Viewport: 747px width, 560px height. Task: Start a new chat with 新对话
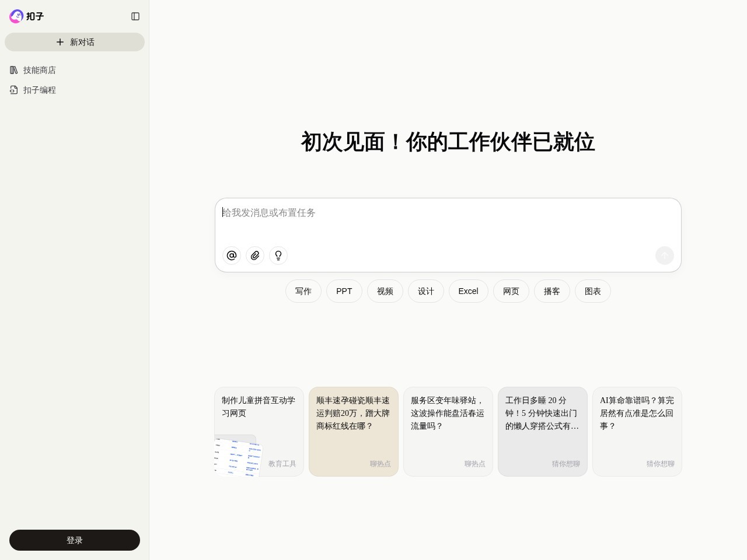pyautogui.click(x=75, y=42)
